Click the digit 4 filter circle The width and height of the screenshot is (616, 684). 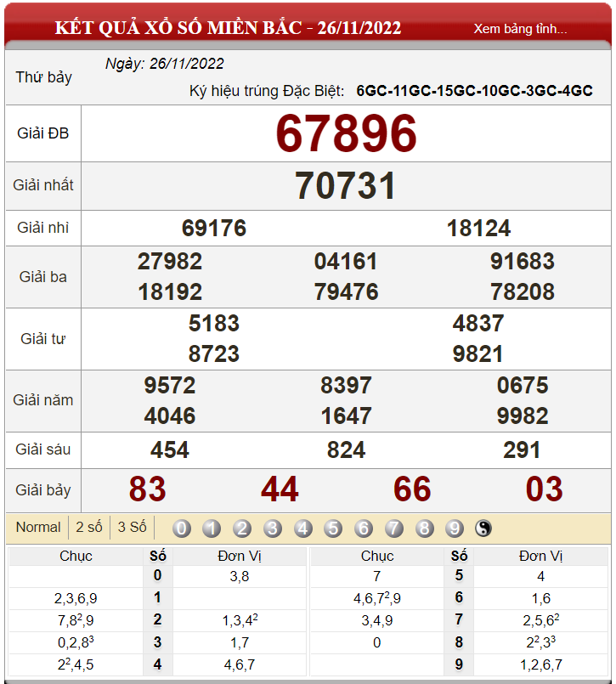pyautogui.click(x=302, y=529)
